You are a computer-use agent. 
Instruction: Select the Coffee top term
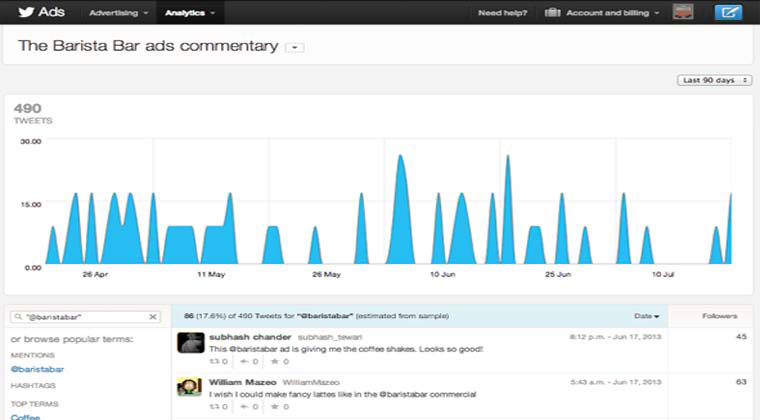(25, 417)
